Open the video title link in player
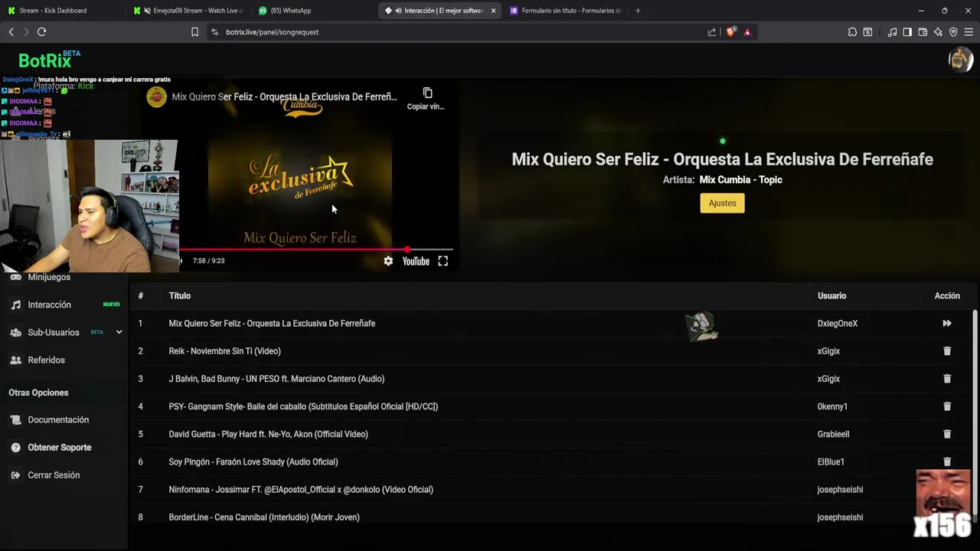The image size is (980, 551). pos(284,97)
